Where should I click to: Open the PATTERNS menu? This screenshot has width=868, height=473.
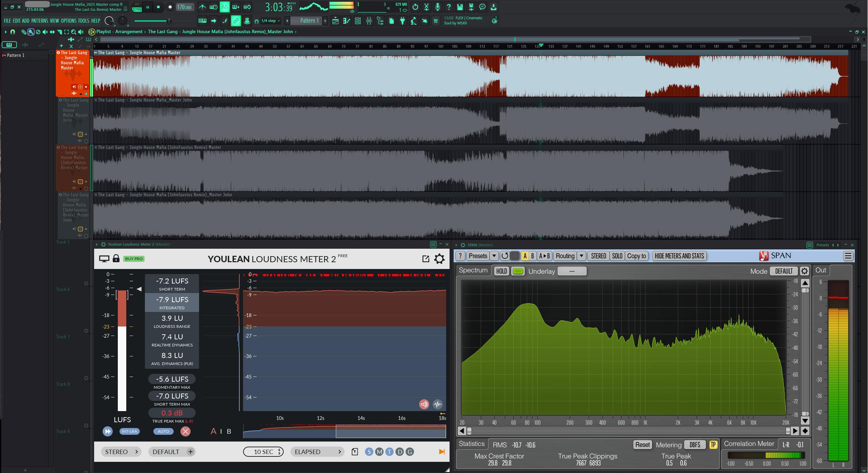pos(40,21)
